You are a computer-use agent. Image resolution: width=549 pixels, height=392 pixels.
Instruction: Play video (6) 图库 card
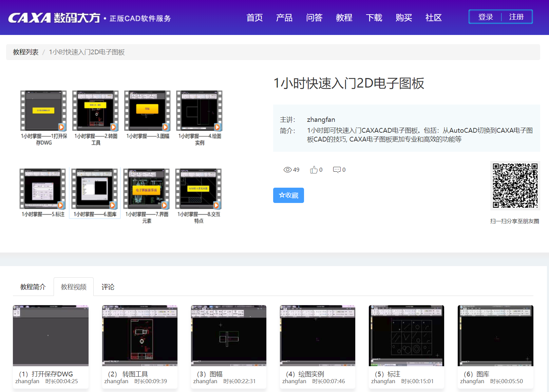[495, 346]
